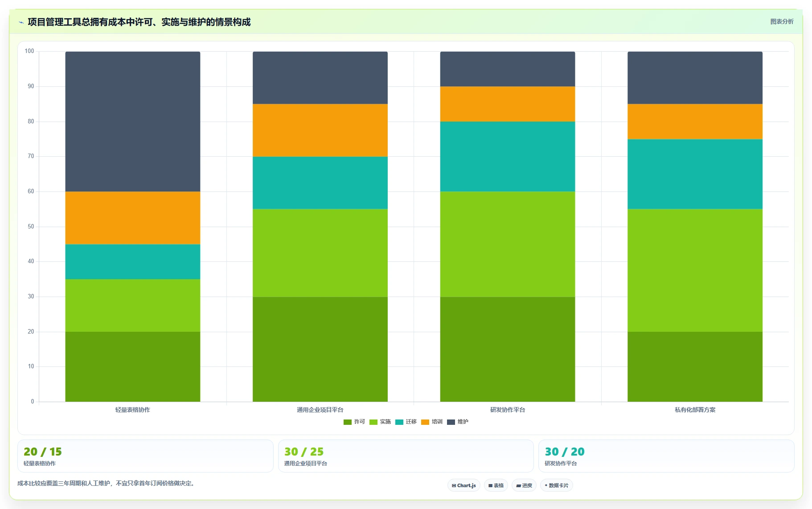Screen dimensions: 812x509
Task: Click the dark green 许可 segment of 轻量表格协作 bar
Action: pos(133,366)
